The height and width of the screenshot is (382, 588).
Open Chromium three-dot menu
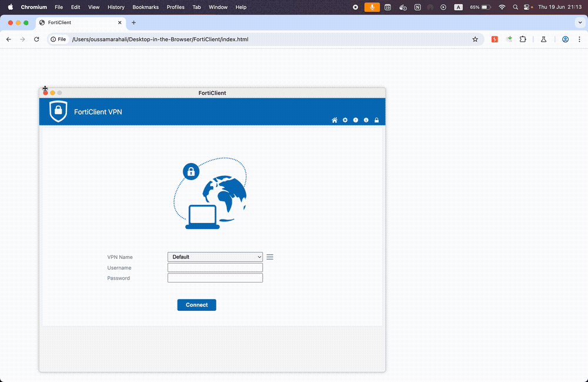coord(579,39)
